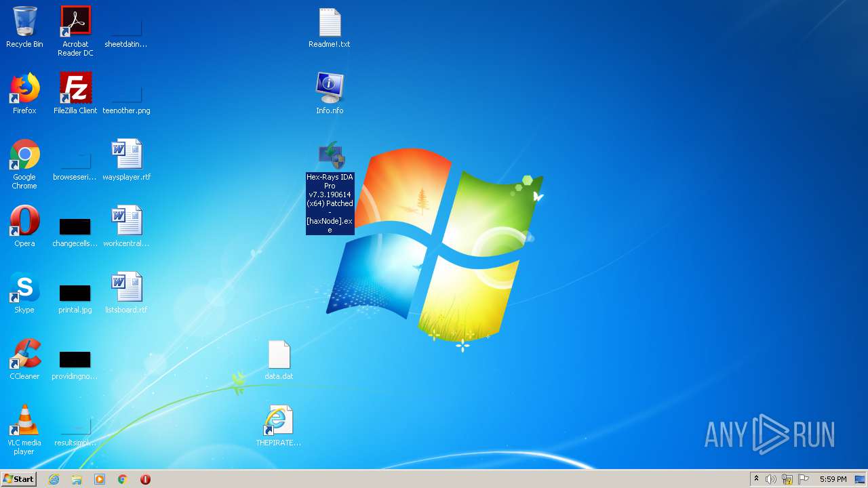Click Show desktop button
Viewport: 868px width, 488px height.
[x=861, y=479]
